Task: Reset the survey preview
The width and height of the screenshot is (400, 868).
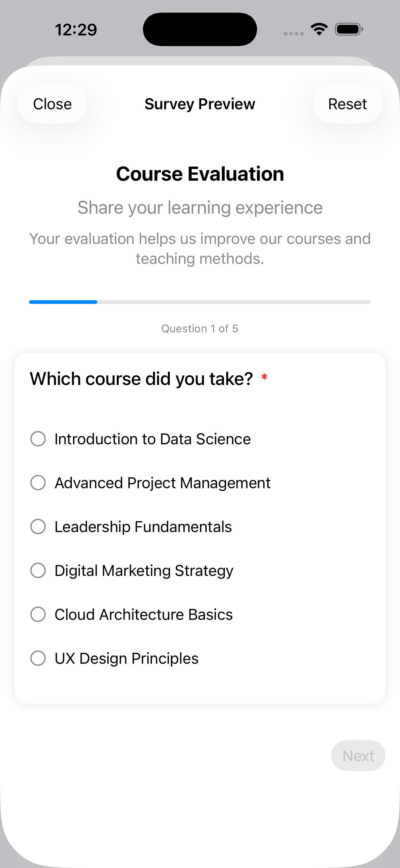Action: (347, 104)
